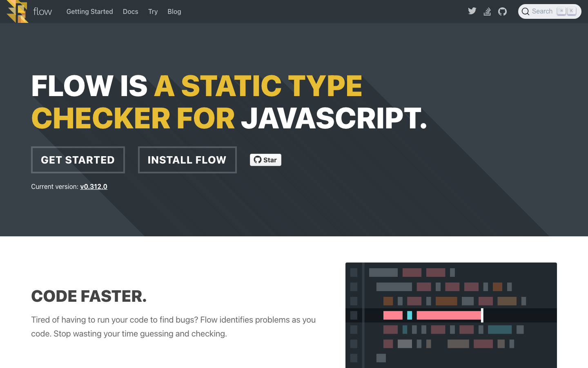Image resolution: width=588 pixels, height=368 pixels.
Task: Click the hero headline text
Action: point(229,102)
